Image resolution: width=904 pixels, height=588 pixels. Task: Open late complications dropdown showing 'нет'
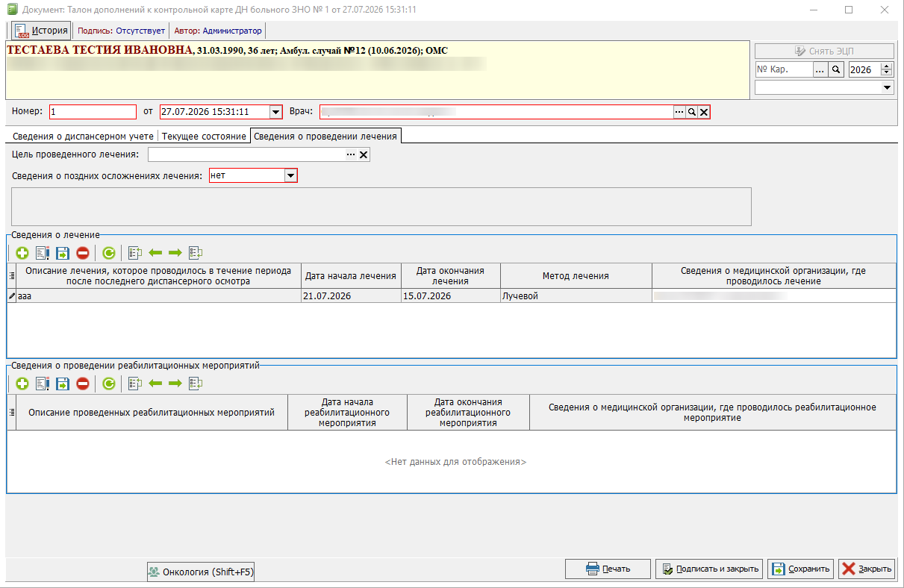(290, 175)
